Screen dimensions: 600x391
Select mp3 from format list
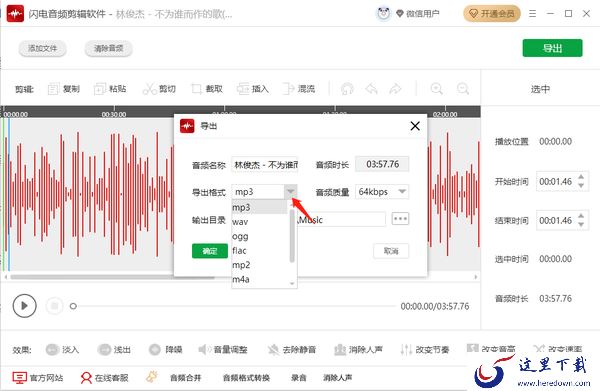point(259,207)
